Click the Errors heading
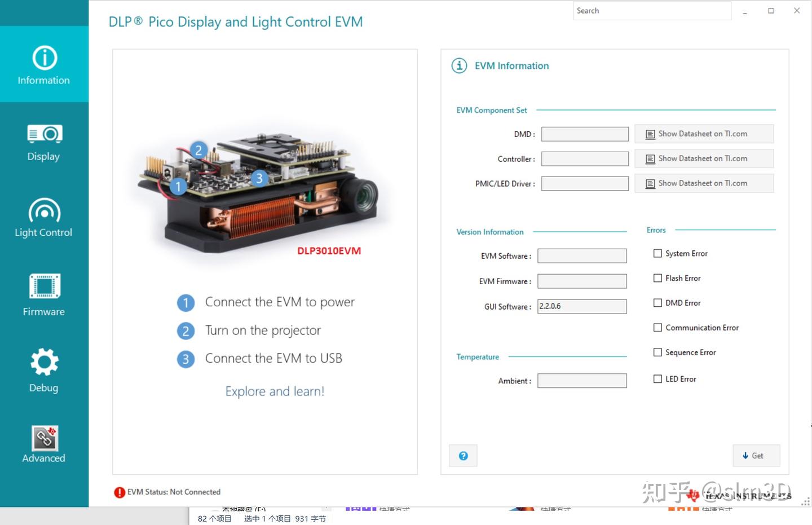The width and height of the screenshot is (812, 525). click(656, 230)
